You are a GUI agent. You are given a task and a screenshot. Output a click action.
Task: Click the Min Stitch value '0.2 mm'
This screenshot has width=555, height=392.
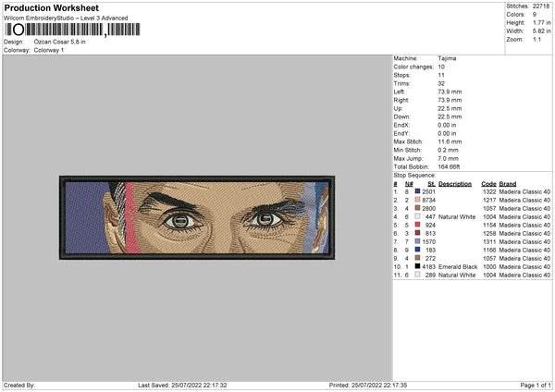pos(448,150)
